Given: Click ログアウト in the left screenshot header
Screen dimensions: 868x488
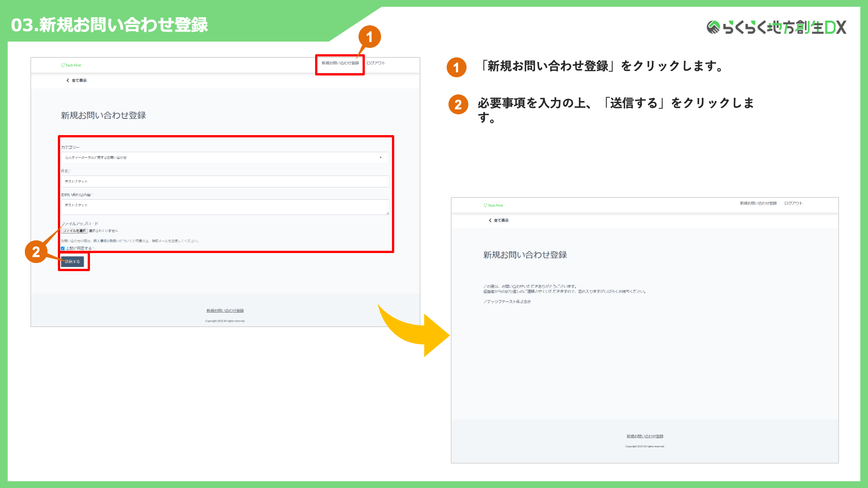Looking at the screenshot, I should tap(376, 63).
